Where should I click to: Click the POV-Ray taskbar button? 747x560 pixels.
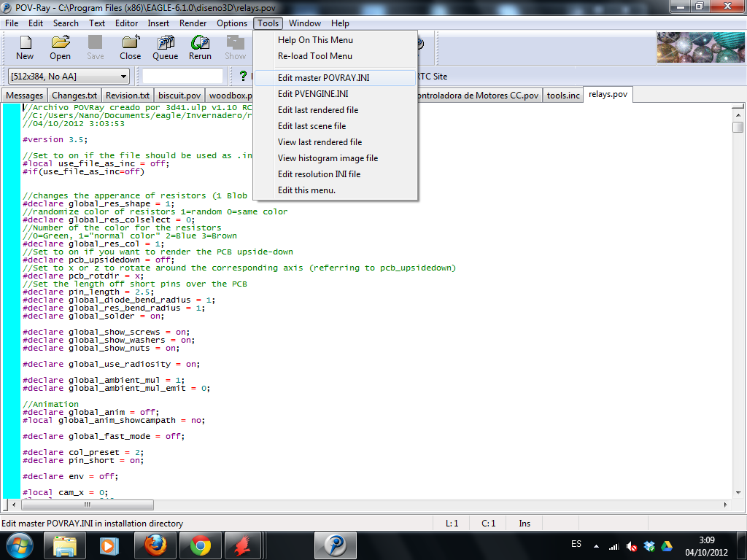[336, 545]
